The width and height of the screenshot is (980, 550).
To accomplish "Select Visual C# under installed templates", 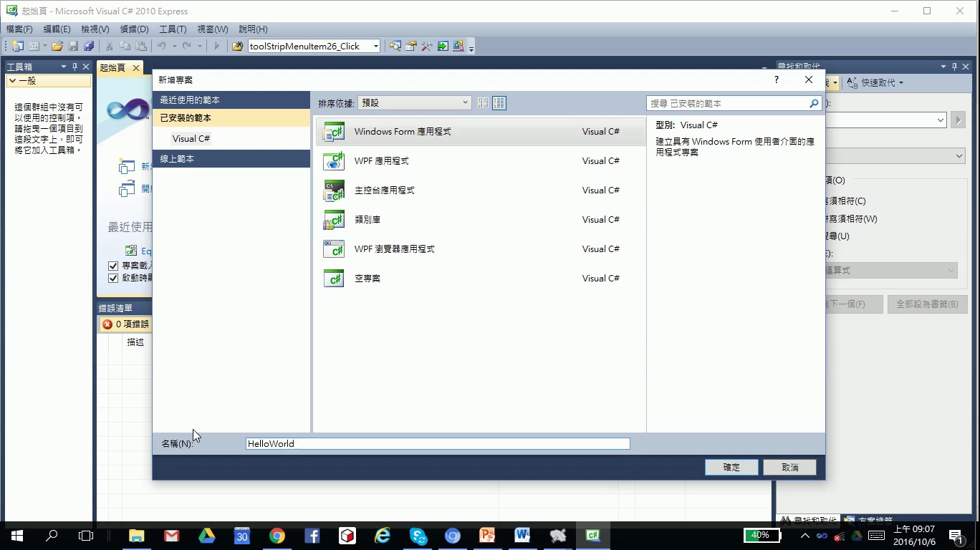I will click(x=191, y=138).
